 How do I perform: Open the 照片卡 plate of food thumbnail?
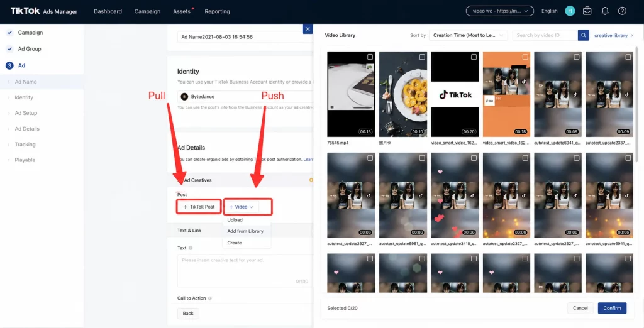[x=403, y=94]
